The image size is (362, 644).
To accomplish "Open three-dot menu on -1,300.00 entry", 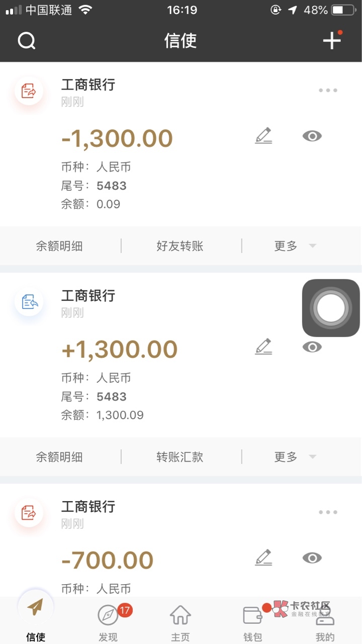I will click(328, 91).
